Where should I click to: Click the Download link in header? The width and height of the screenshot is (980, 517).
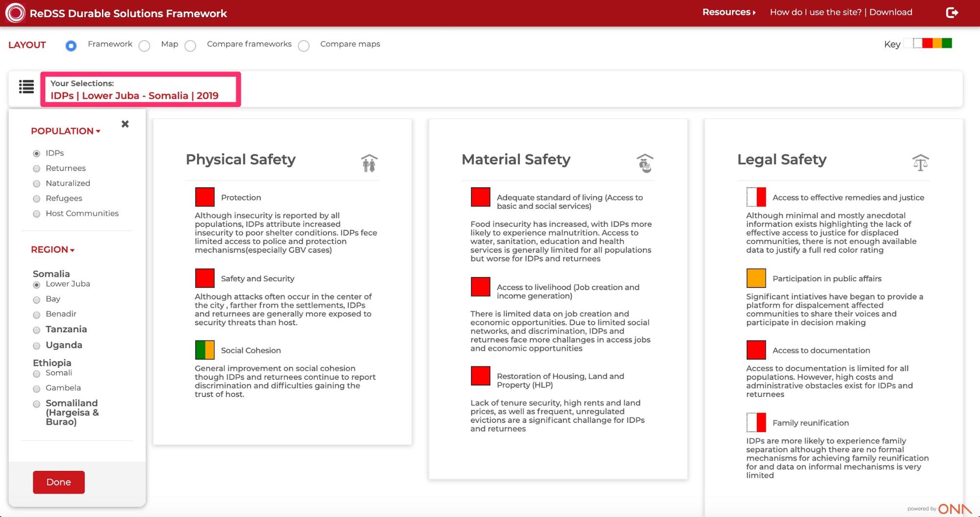click(x=891, y=12)
